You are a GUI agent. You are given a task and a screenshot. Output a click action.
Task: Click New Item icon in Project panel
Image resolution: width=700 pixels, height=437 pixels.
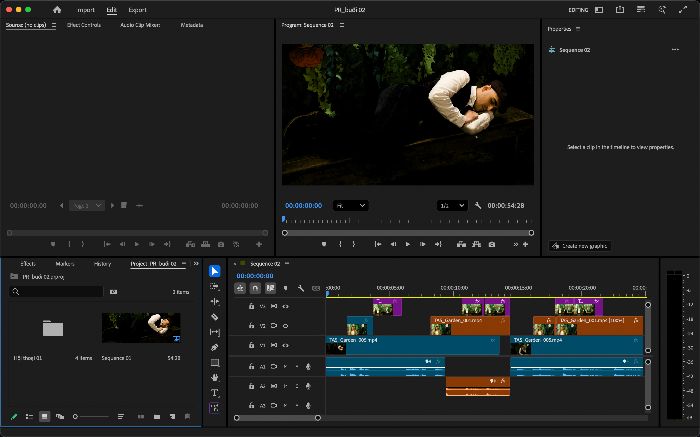[172, 416]
